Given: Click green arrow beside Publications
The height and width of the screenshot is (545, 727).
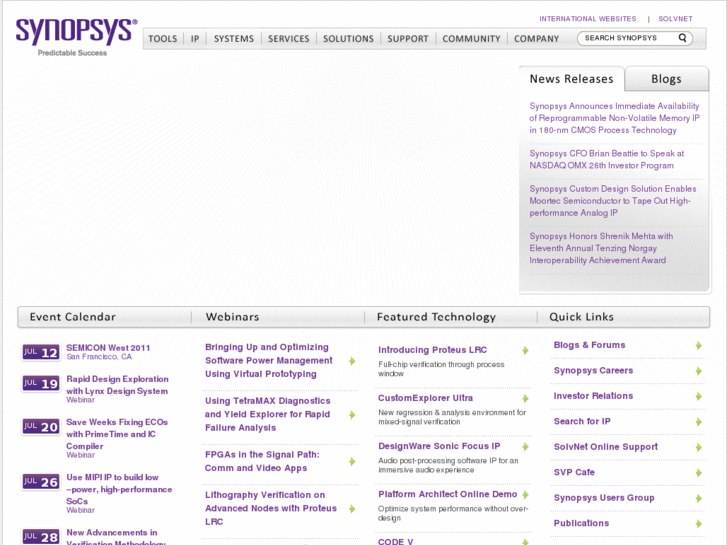Looking at the screenshot, I should [x=698, y=524].
